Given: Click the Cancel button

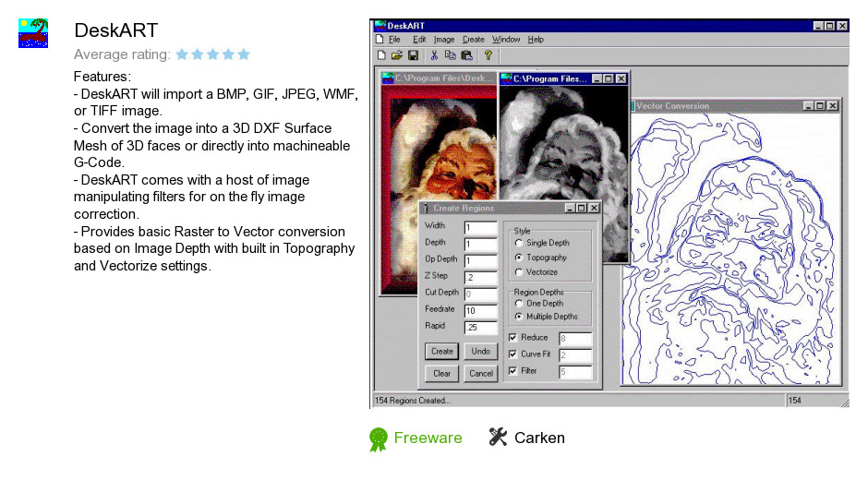Looking at the screenshot, I should pos(480,373).
